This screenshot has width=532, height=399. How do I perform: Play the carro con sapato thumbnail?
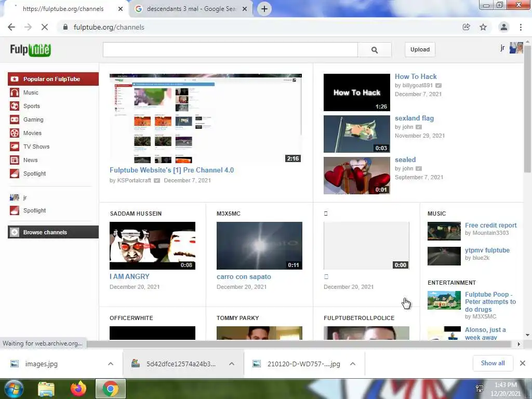259,246
